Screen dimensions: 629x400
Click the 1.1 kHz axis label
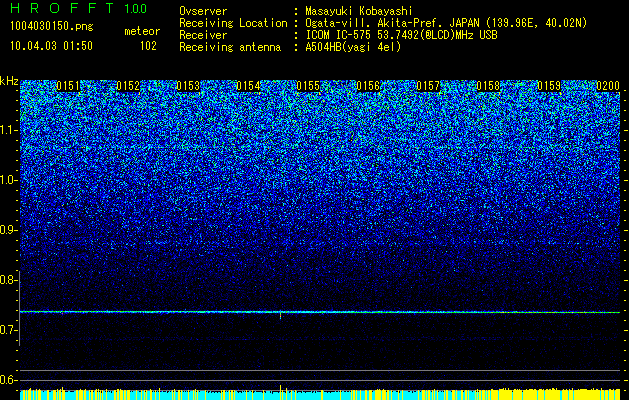pos(8,130)
